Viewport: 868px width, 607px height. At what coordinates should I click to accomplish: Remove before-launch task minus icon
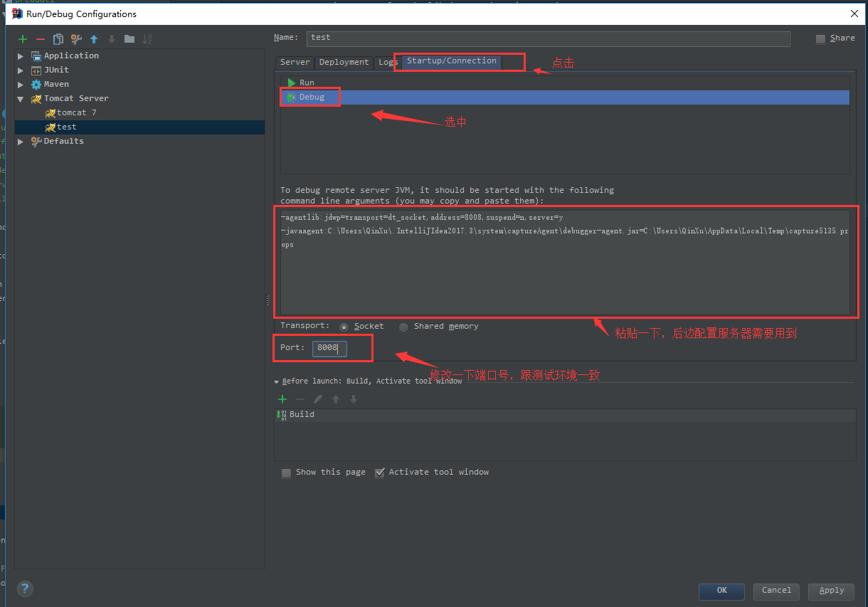300,399
